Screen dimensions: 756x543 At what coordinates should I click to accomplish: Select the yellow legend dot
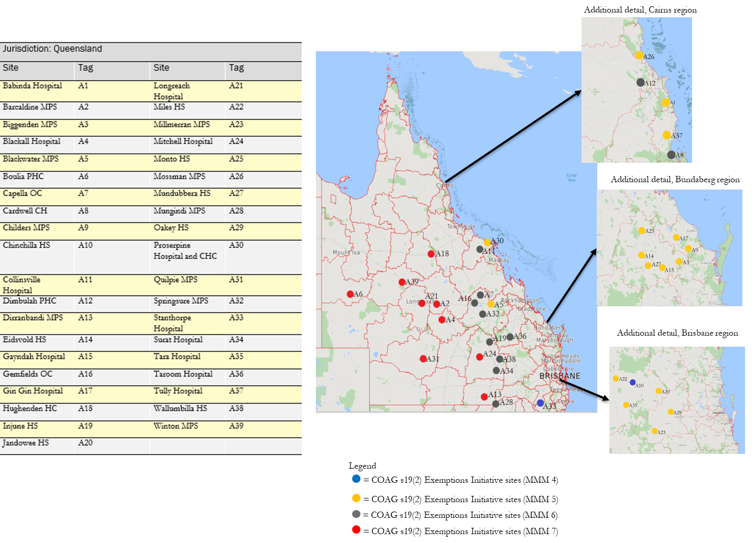click(356, 498)
